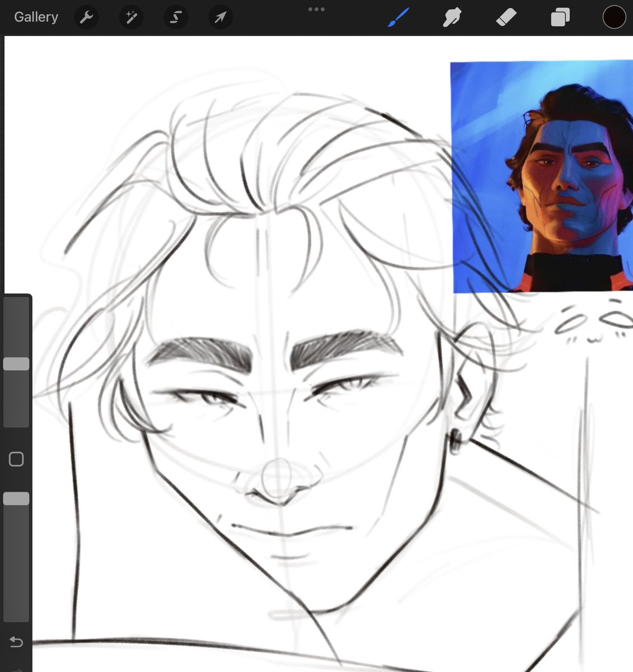Select the Eraser tool
Screen dimensions: 633x672
click(506, 17)
